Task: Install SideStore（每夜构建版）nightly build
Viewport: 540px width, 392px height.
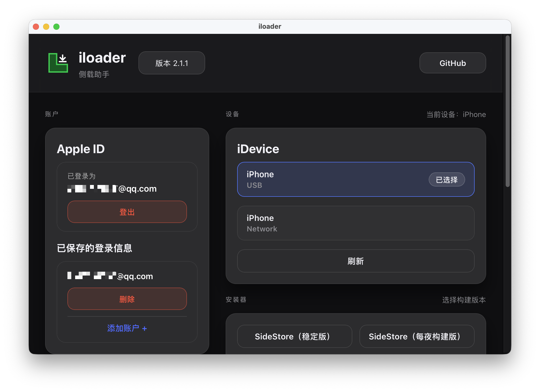Action: (417, 336)
